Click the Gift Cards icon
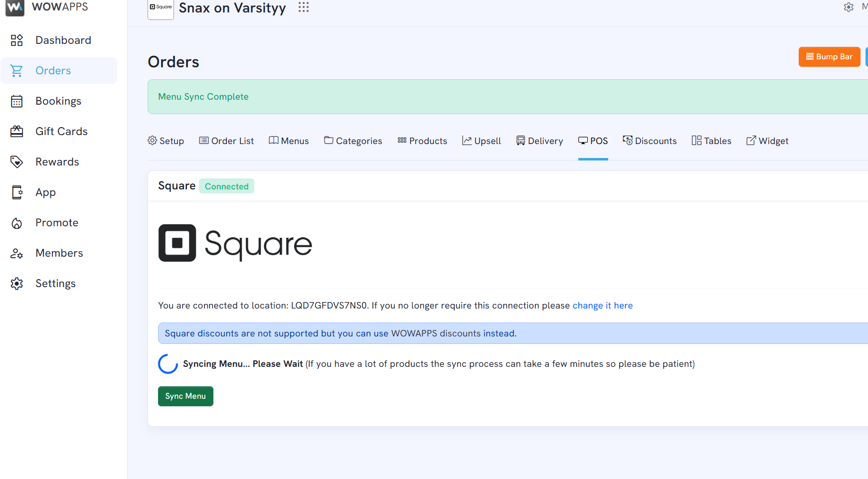The height and width of the screenshot is (479, 868). pyautogui.click(x=17, y=132)
